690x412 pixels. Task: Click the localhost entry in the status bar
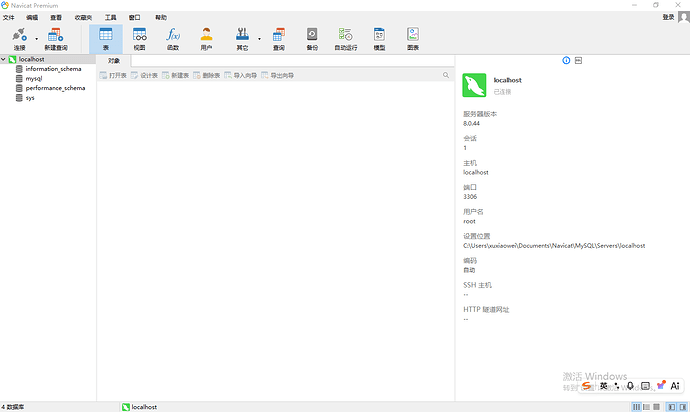(139, 407)
